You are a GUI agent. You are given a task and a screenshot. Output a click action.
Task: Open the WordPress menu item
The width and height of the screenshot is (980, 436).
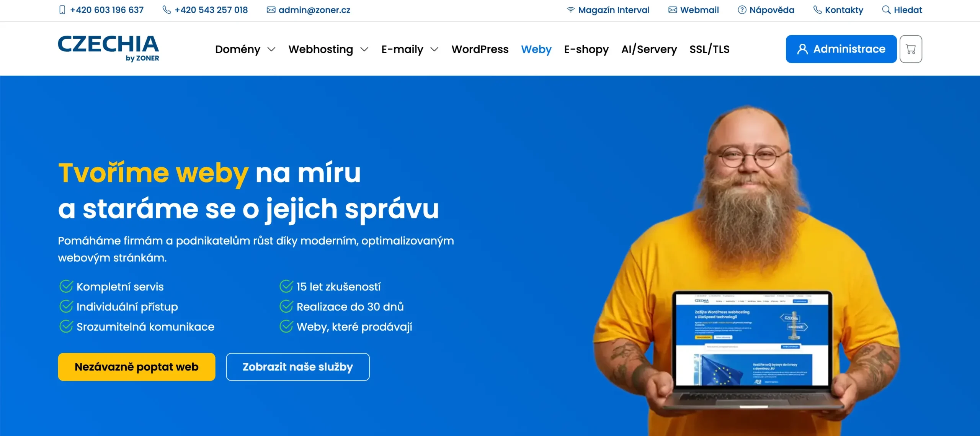tap(480, 49)
